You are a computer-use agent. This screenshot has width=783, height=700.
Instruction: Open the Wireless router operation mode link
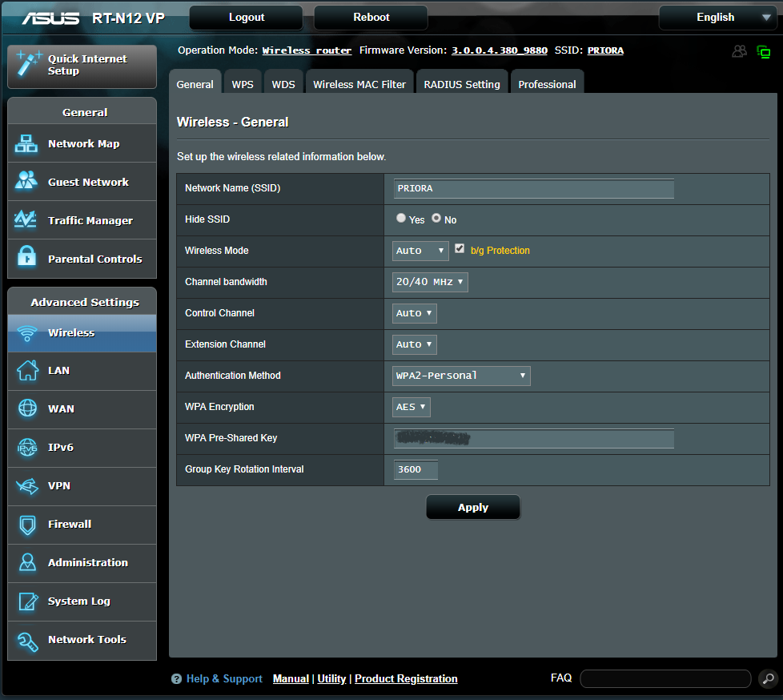coord(307,50)
